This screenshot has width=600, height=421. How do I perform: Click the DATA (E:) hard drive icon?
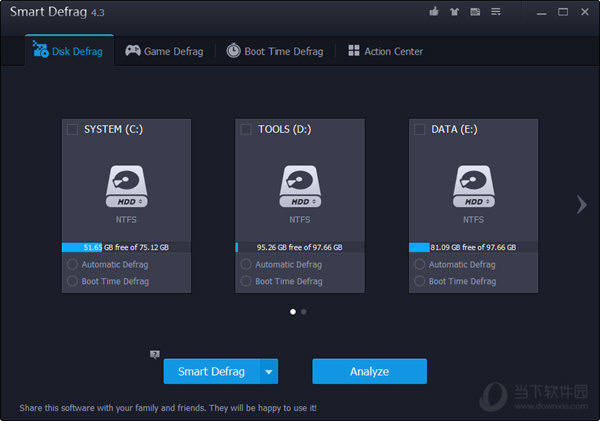point(473,186)
